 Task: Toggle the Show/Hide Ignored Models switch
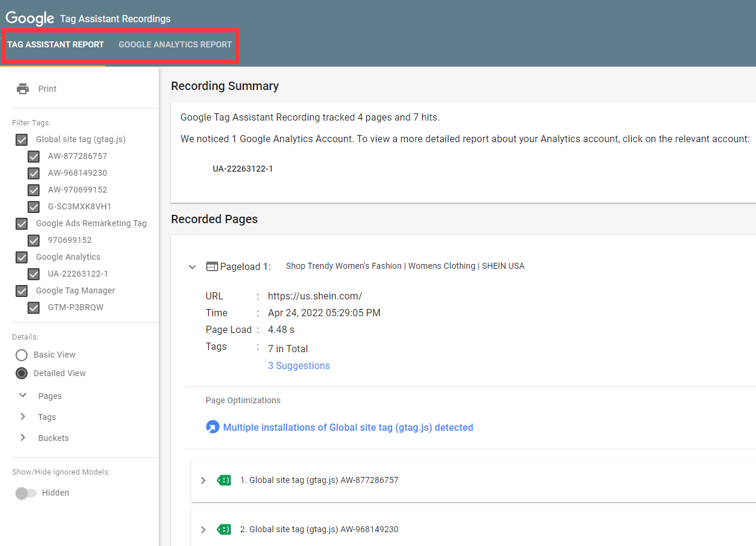point(26,493)
